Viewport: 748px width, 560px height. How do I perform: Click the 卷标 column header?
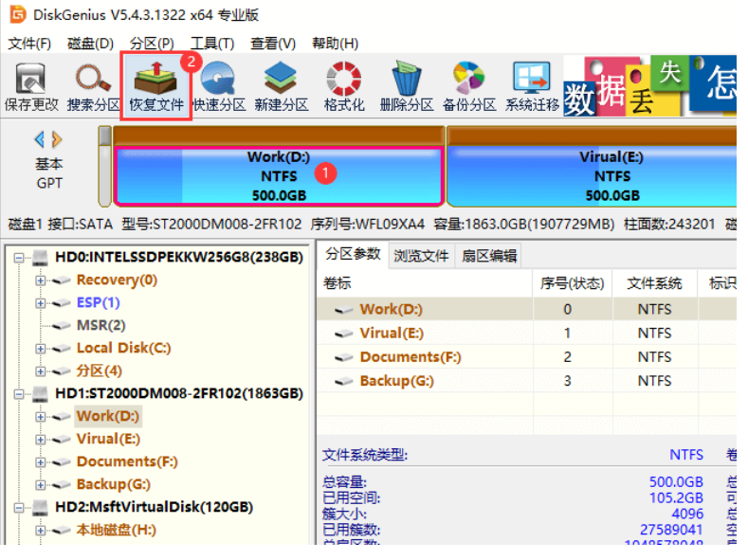[425, 283]
